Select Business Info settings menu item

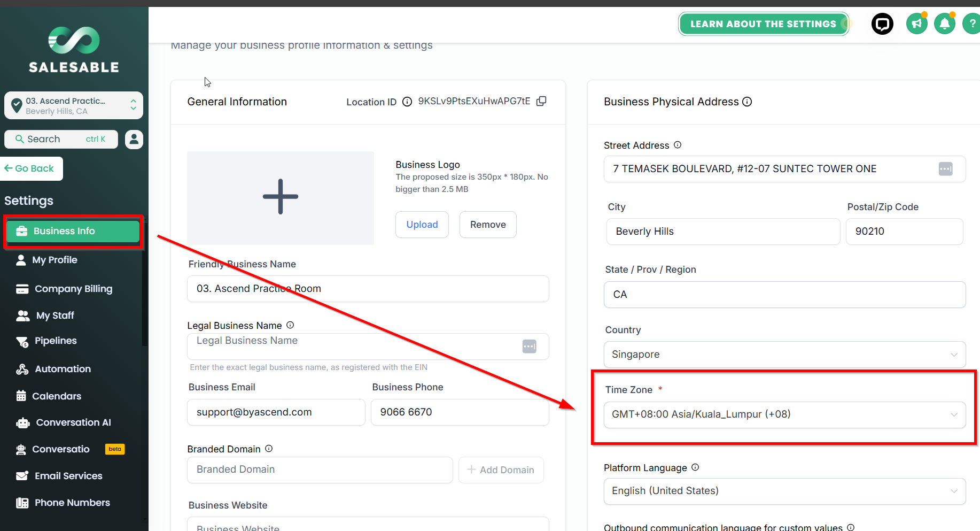pos(73,231)
